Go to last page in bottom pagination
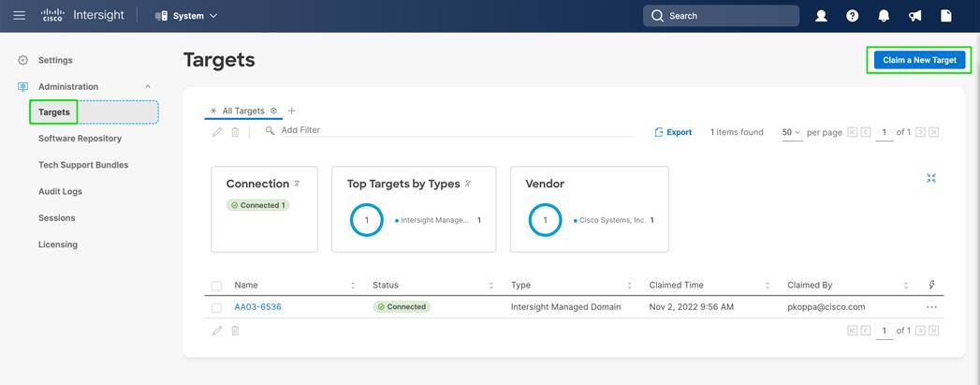 coord(934,331)
